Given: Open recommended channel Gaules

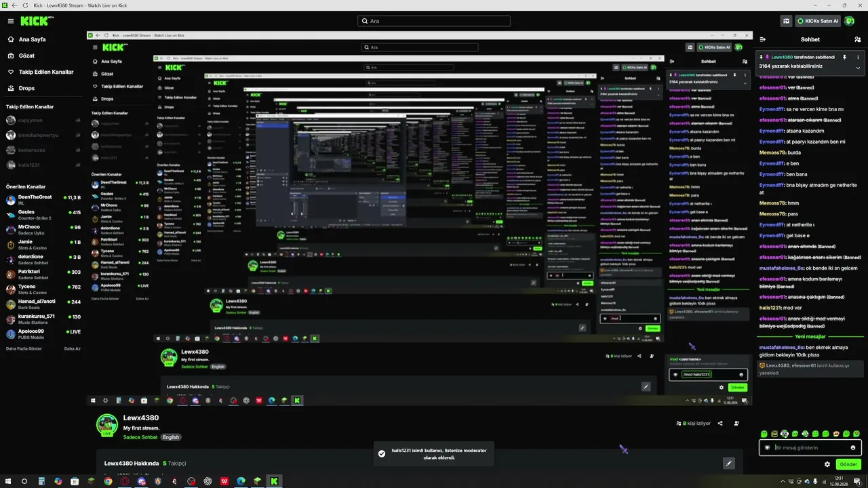Looking at the screenshot, I should (43, 214).
